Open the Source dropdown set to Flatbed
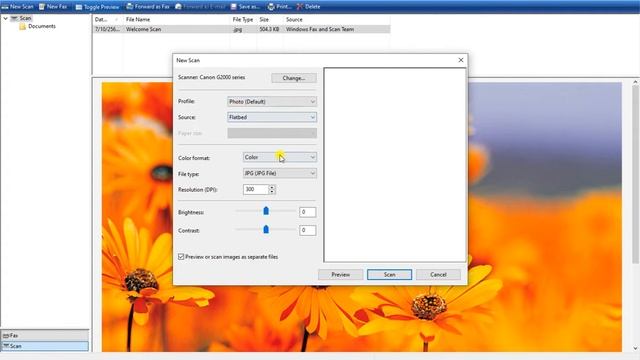The height and width of the screenshot is (360, 640). pyautogui.click(x=272, y=117)
